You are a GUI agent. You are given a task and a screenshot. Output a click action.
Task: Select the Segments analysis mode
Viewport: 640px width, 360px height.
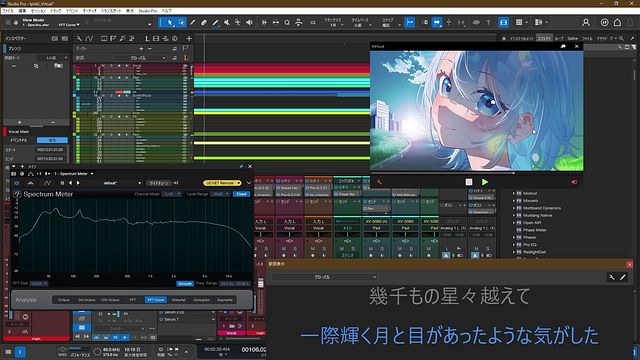point(224,300)
